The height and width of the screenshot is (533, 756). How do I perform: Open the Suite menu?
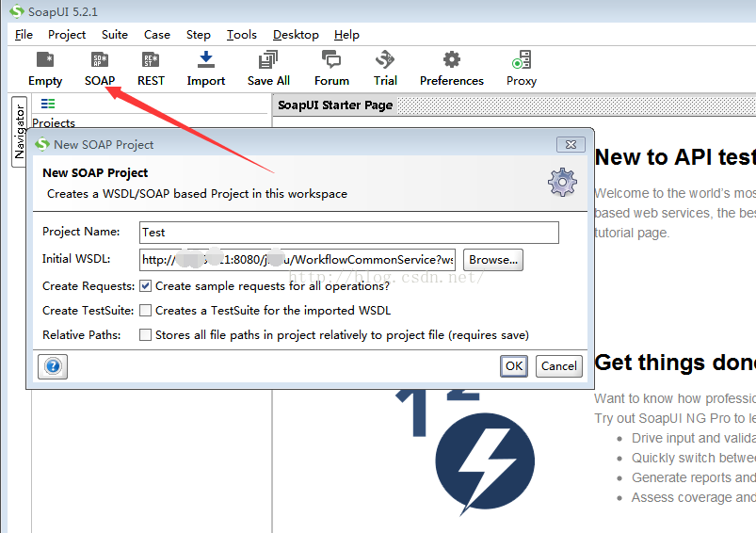tap(114, 35)
